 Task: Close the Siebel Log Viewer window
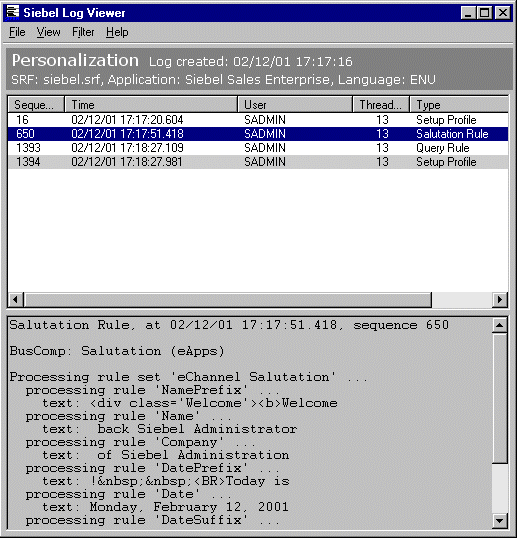coord(503,13)
